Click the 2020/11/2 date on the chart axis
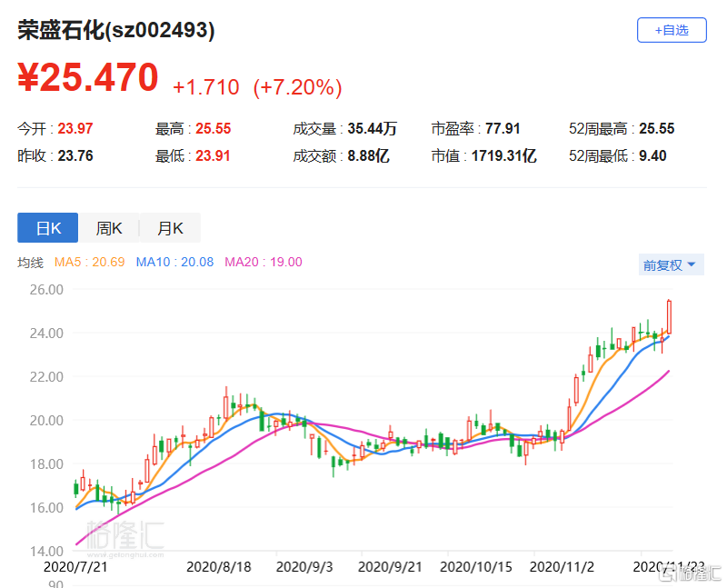The height and width of the screenshot is (588, 727). [562, 567]
